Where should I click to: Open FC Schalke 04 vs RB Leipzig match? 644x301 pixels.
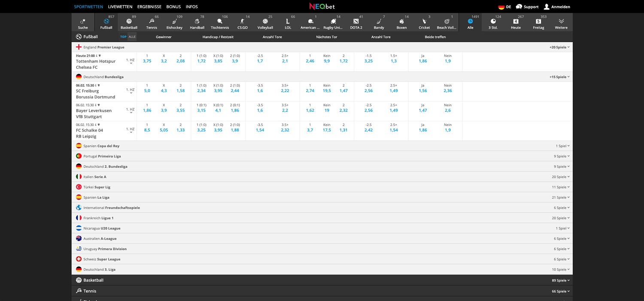click(x=90, y=133)
